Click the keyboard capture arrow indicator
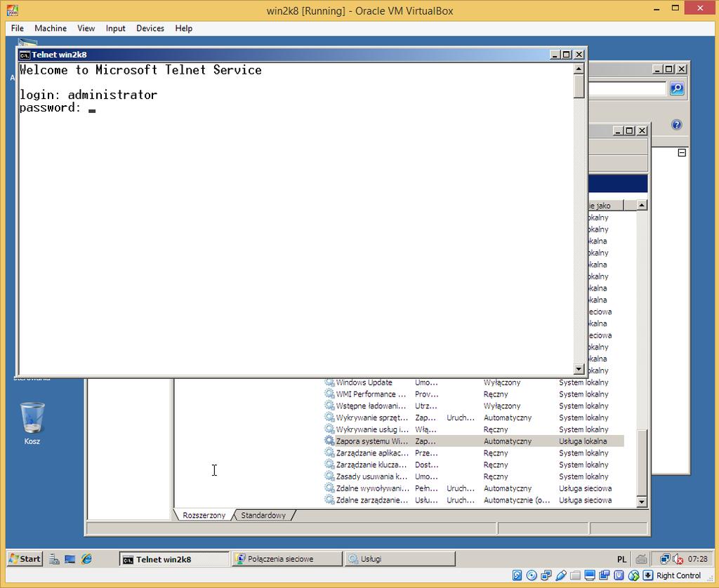The width and height of the screenshot is (719, 588). (x=648, y=575)
